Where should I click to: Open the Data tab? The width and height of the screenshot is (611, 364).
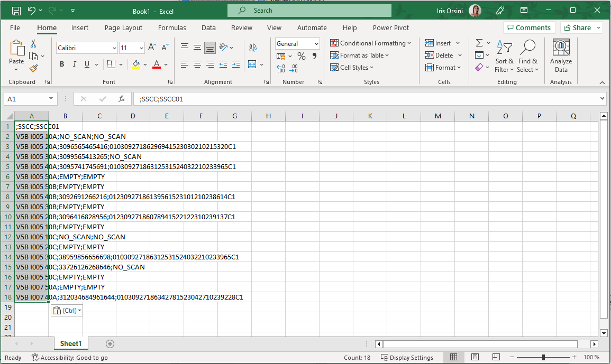[208, 27]
